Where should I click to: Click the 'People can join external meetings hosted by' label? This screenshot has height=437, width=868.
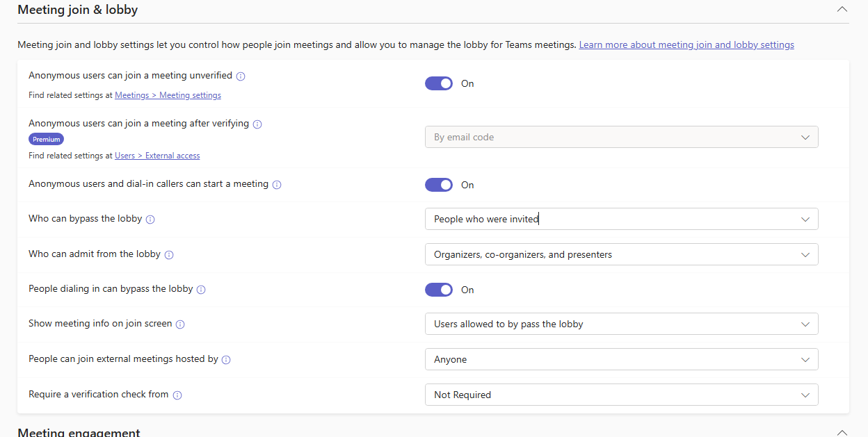click(x=124, y=359)
